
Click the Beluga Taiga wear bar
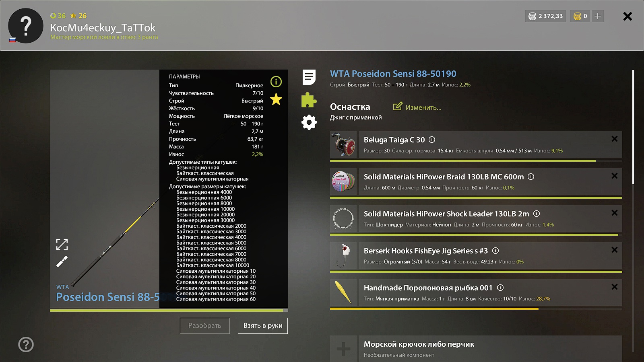pyautogui.click(x=476, y=160)
